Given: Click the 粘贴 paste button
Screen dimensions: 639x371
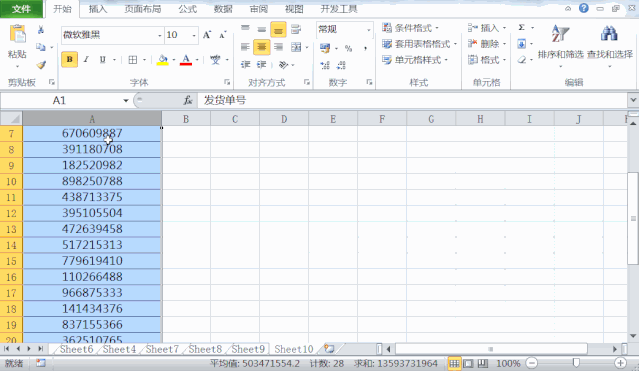Looking at the screenshot, I should [17, 46].
